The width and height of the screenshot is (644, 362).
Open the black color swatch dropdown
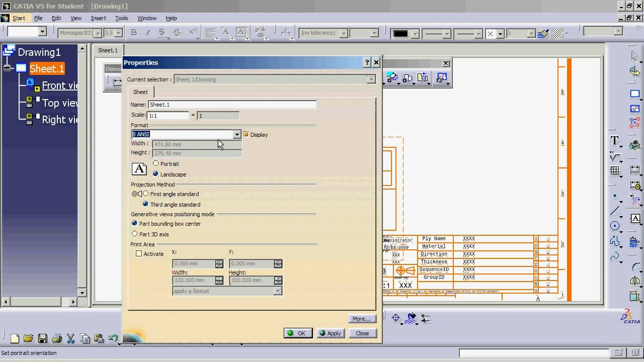[415, 34]
